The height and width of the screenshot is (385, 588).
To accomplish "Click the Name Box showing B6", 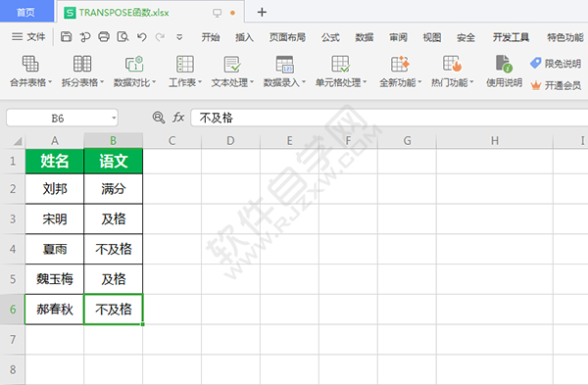I will pos(58,119).
